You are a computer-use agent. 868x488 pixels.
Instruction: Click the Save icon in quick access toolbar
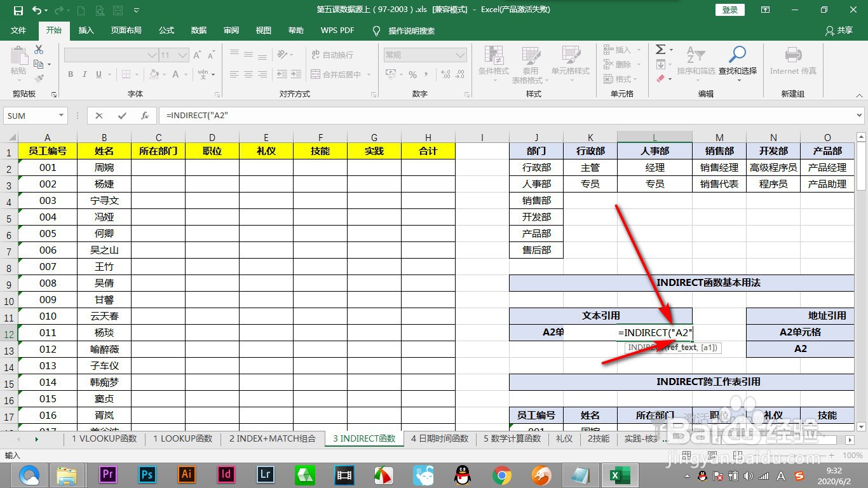[18, 10]
